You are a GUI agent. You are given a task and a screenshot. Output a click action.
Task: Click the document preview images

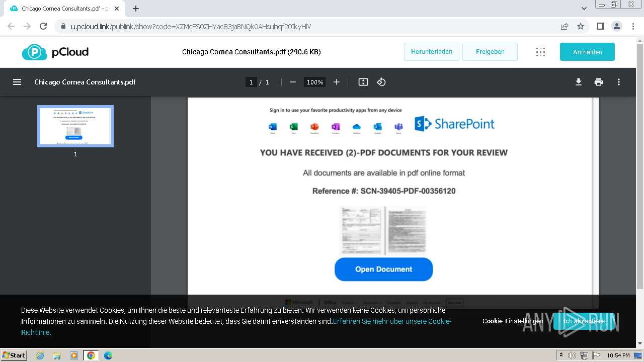pos(383,230)
